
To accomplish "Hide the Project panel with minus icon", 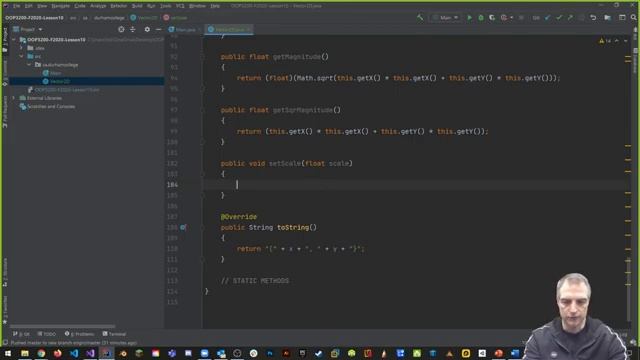I will pyautogui.click(x=158, y=29).
